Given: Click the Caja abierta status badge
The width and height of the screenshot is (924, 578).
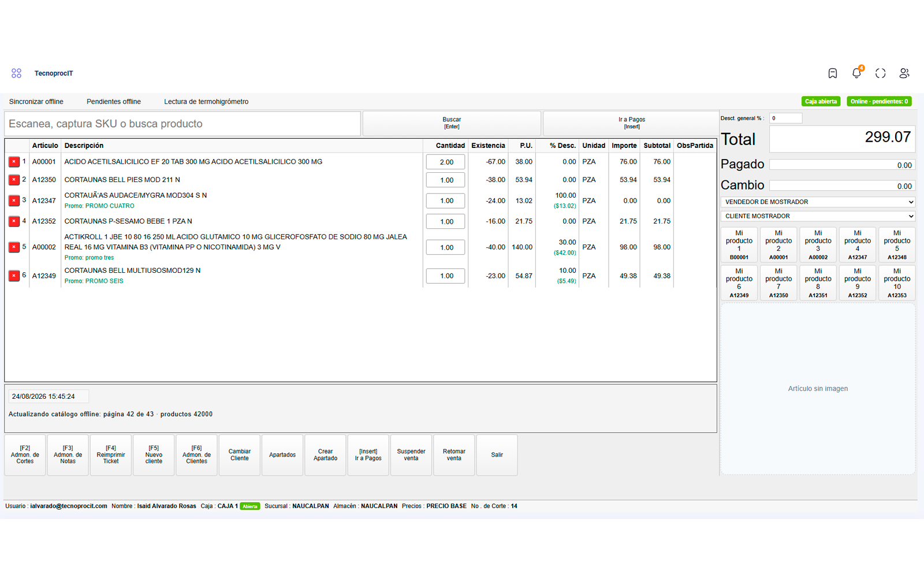Looking at the screenshot, I should click(821, 101).
